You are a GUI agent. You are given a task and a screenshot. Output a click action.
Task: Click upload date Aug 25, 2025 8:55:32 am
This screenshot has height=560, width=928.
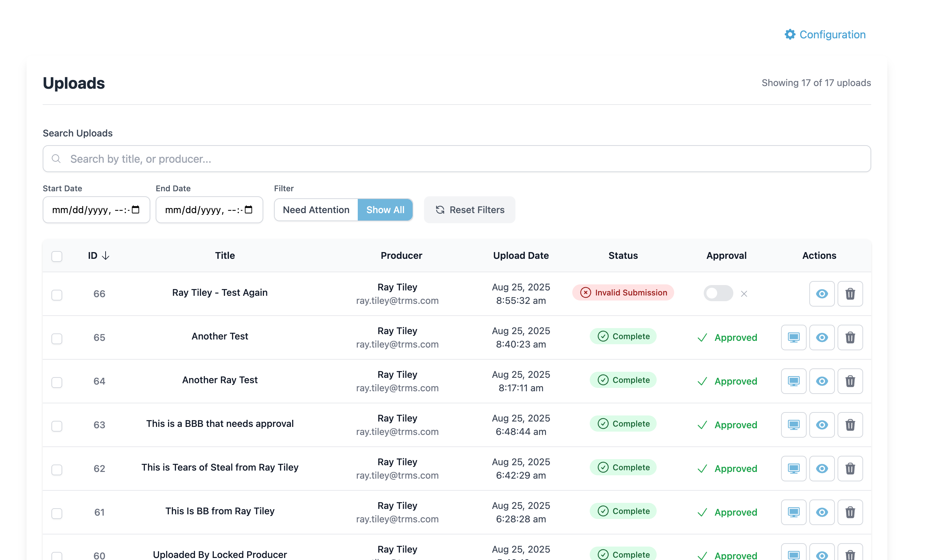click(x=521, y=294)
